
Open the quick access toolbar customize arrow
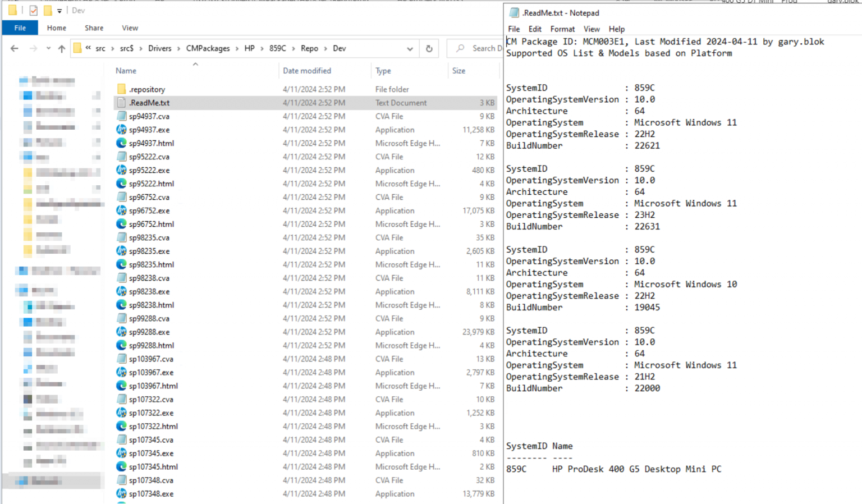[x=59, y=10]
